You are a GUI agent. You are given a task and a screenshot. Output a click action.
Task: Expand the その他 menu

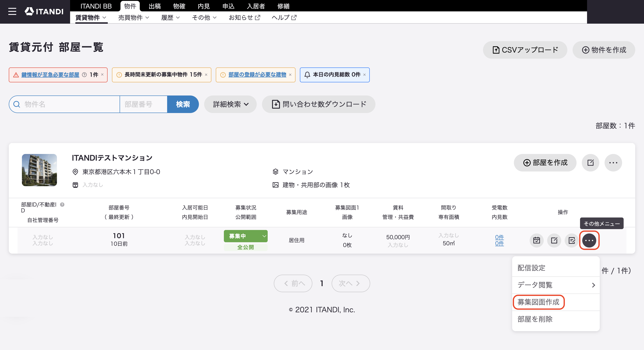coord(204,18)
